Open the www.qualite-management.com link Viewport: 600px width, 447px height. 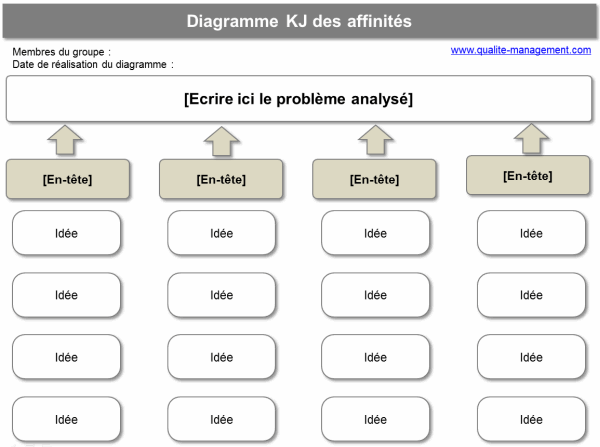521,50
